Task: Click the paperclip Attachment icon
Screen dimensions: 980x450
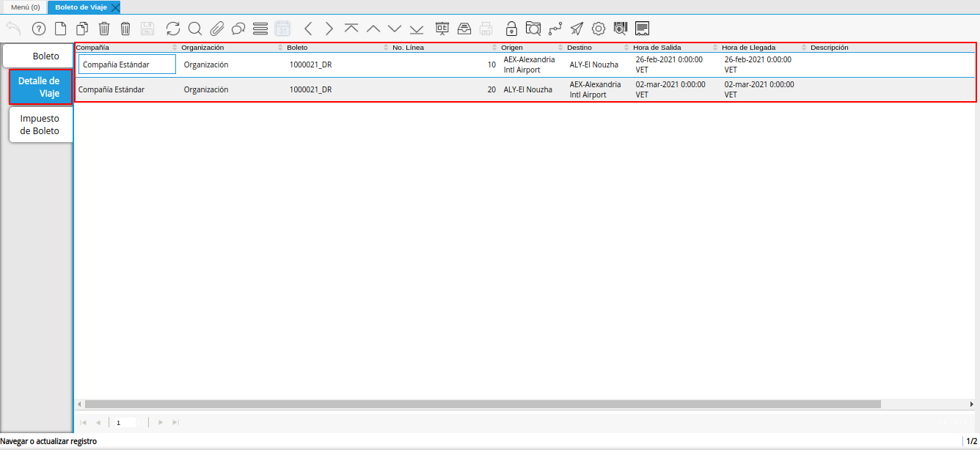Action: click(x=216, y=29)
